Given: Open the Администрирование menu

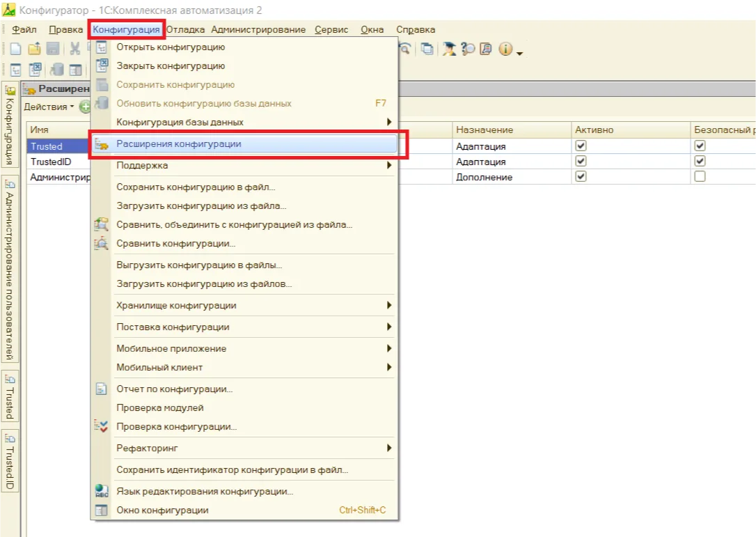Looking at the screenshot, I should click(x=258, y=29).
